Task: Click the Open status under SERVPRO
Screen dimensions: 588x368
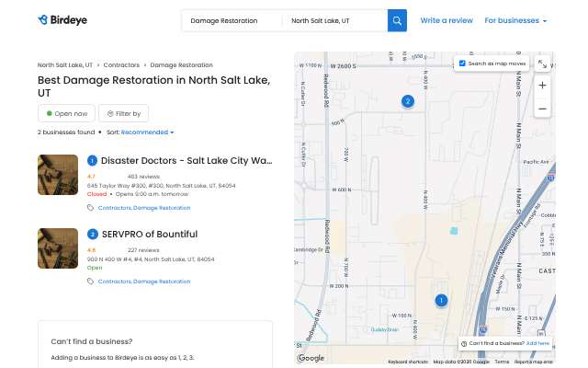Action: [x=95, y=268]
